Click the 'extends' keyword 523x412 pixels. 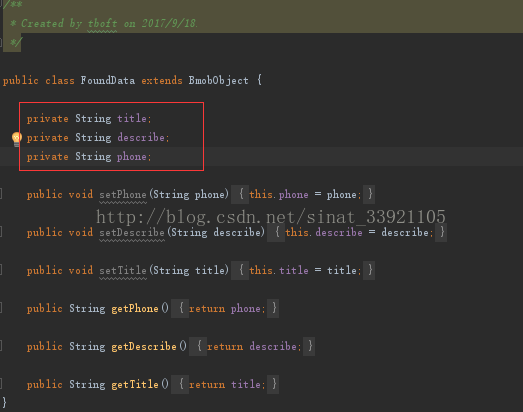point(162,81)
